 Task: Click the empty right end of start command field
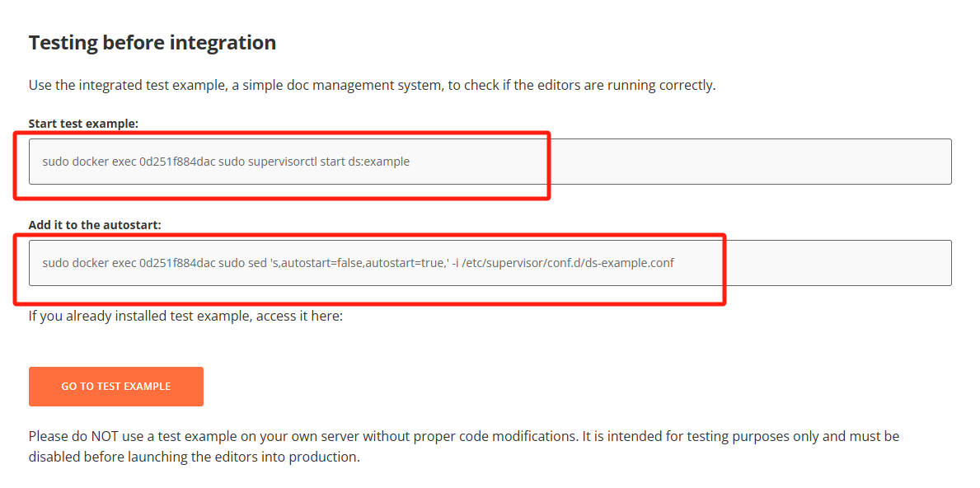click(824, 162)
